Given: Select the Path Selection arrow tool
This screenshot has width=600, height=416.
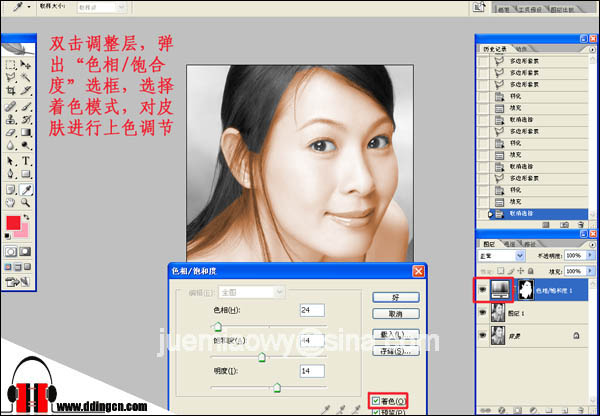Looking at the screenshot, I should coord(11,161).
